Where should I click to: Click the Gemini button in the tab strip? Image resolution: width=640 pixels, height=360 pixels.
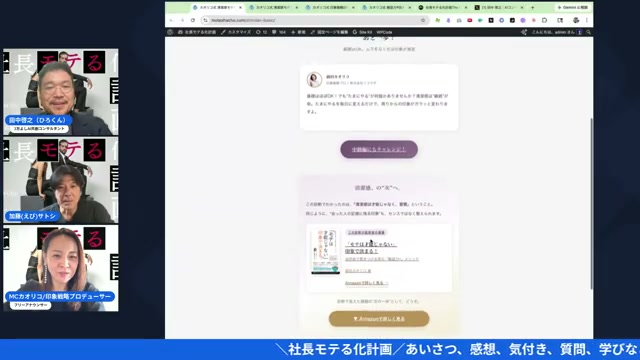point(572,7)
